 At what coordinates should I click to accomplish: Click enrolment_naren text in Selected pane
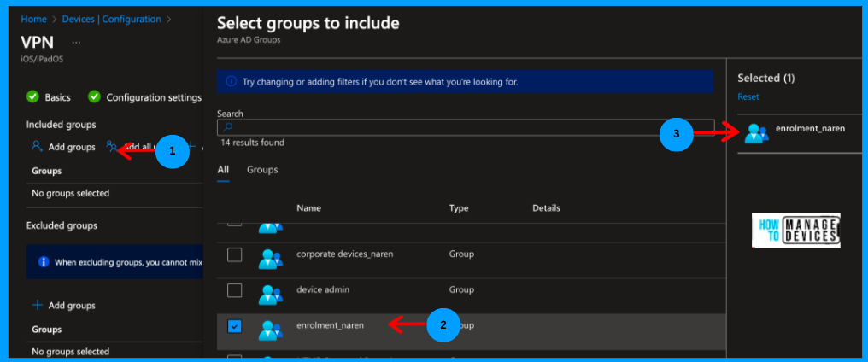(x=811, y=129)
